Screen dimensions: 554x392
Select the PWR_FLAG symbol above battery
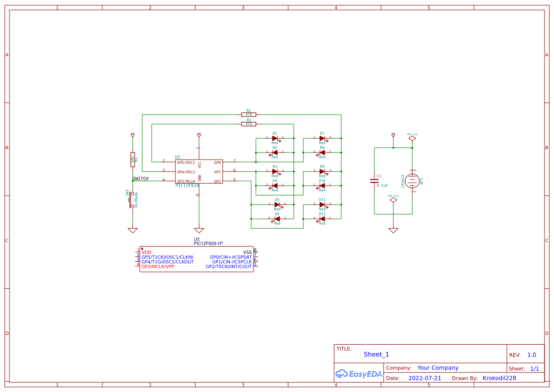412,138
